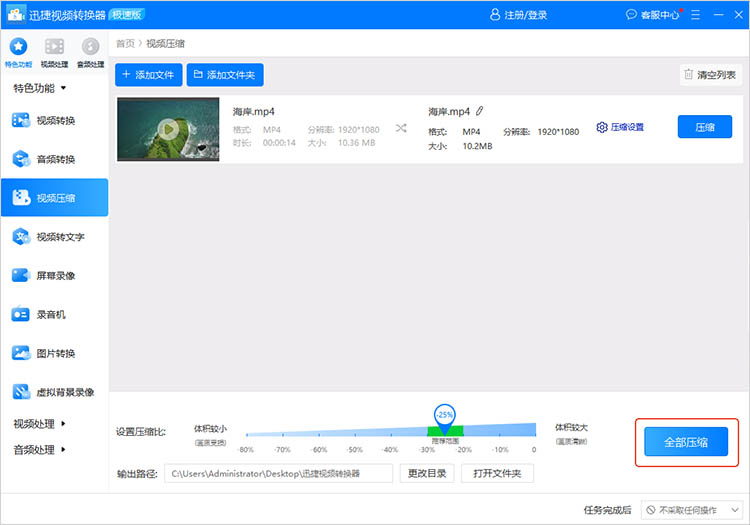
Task: Open 视频转换 in the sidebar
Action: [x=54, y=120]
